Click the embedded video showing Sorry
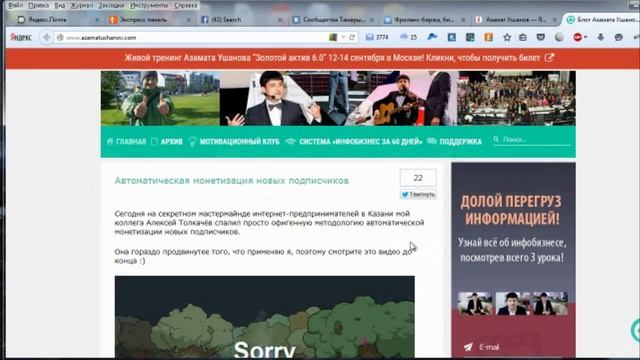Screen dimensions: 640x360 264,317
